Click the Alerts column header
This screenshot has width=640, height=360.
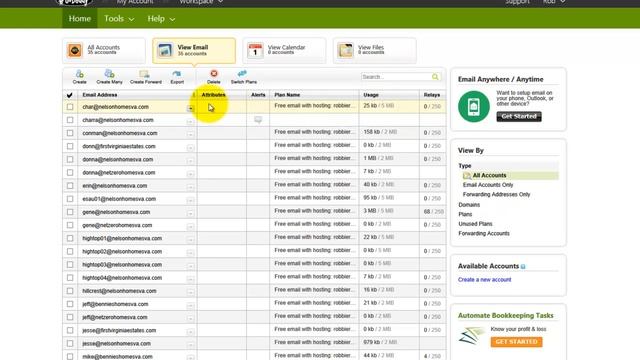[258, 95]
